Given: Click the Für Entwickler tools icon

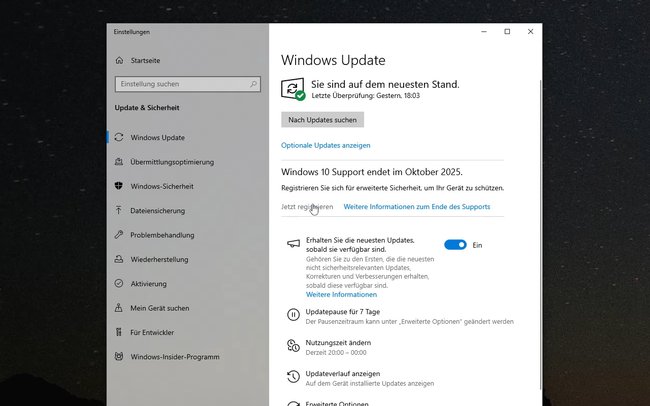Looking at the screenshot, I should (119, 332).
